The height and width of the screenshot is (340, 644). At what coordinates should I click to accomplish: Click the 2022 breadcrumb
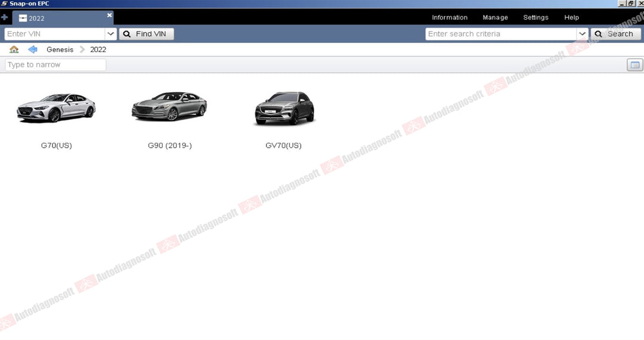coord(98,49)
